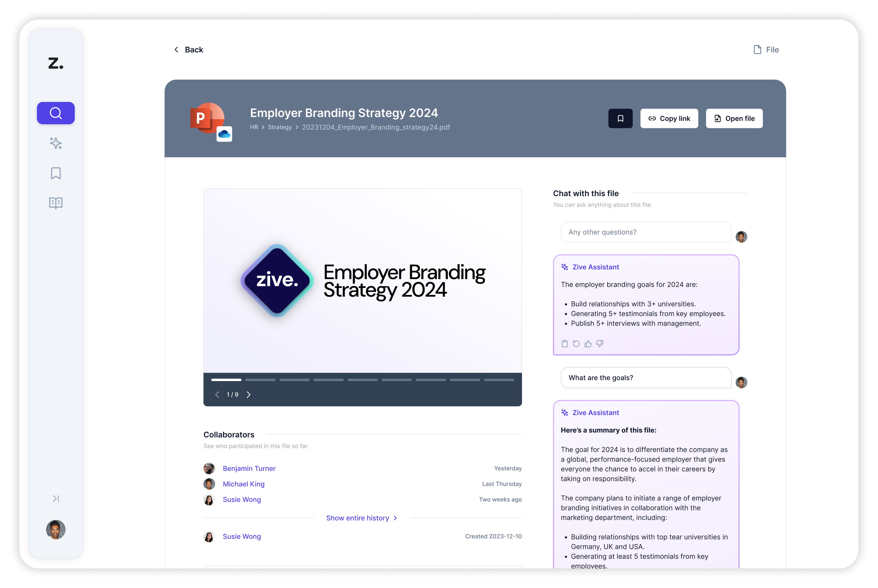Go to previous slide in preview

pos(217,394)
